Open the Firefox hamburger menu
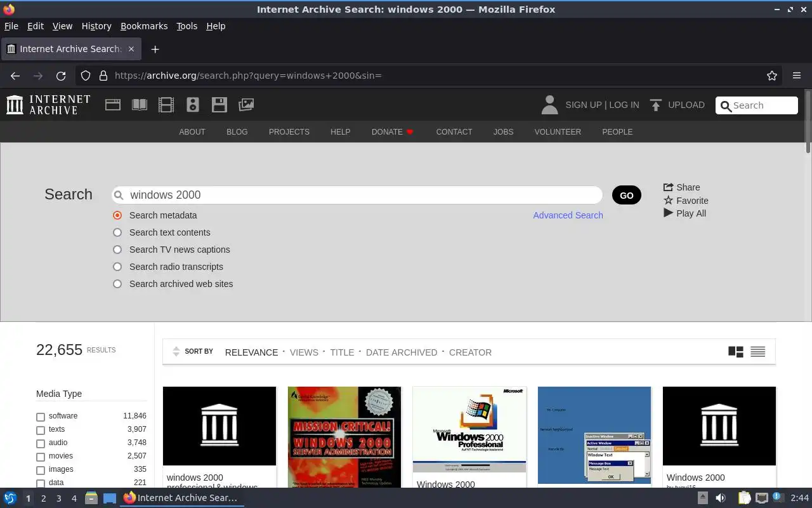The width and height of the screenshot is (812, 508). coord(797,76)
